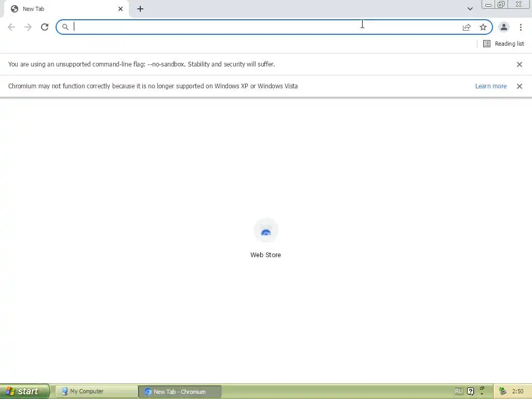This screenshot has height=399, width=532.
Task: Restore down the Chromium window
Action: (501, 4)
